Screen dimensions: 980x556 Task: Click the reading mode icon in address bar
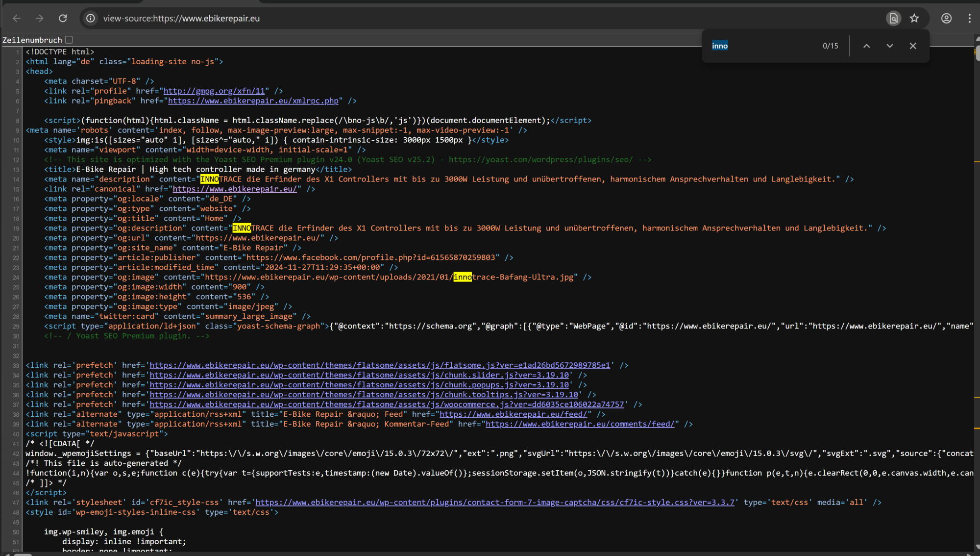(893, 18)
